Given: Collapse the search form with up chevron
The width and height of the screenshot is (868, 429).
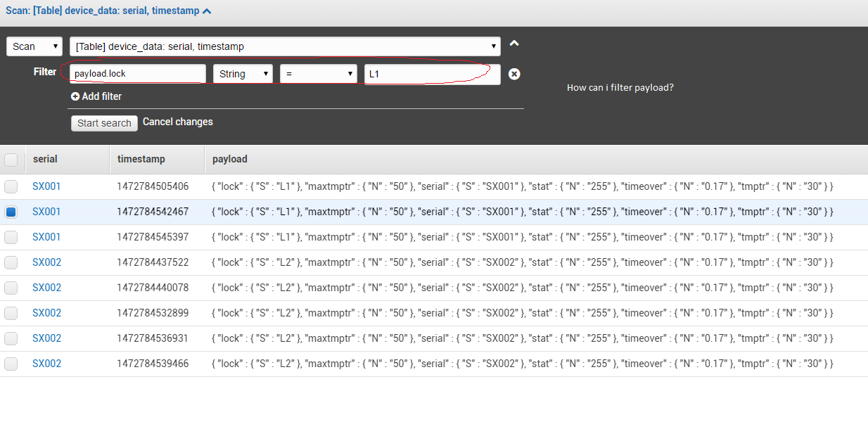Looking at the screenshot, I should [x=514, y=42].
